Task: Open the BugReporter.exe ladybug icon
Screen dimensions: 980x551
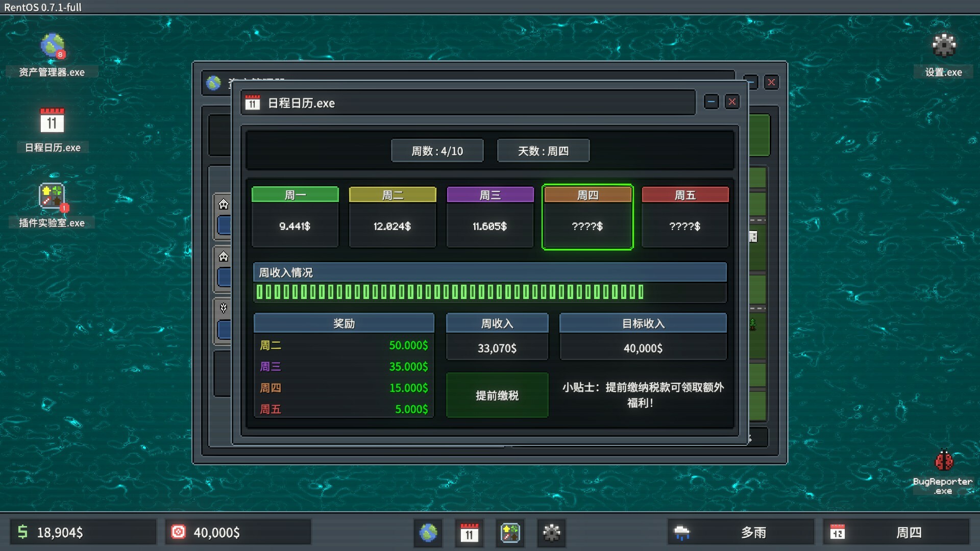Action: click(x=943, y=461)
